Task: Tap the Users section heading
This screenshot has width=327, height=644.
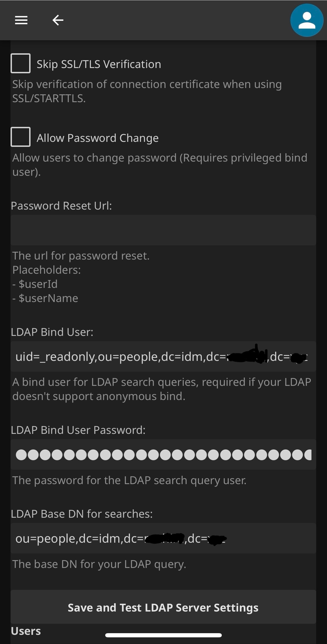Action: pyautogui.click(x=26, y=631)
